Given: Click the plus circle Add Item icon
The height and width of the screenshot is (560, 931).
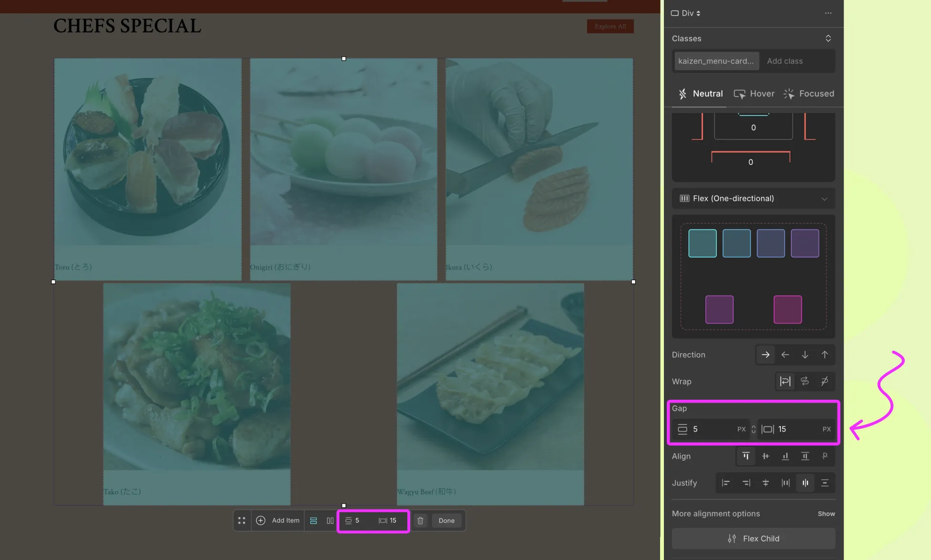Looking at the screenshot, I should pos(260,520).
